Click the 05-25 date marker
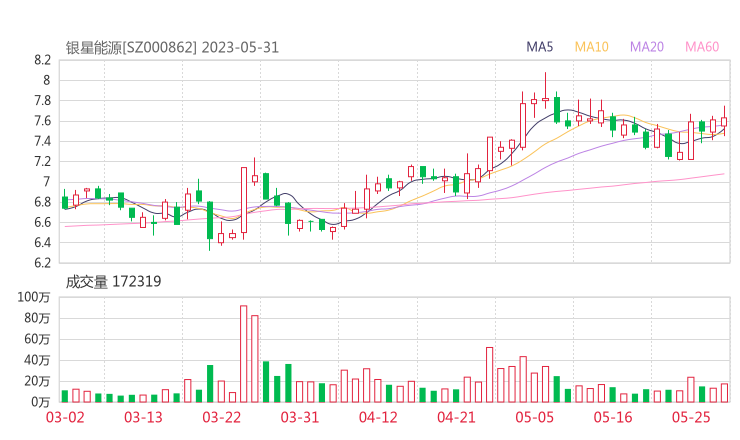740x440 pixels. 690,417
